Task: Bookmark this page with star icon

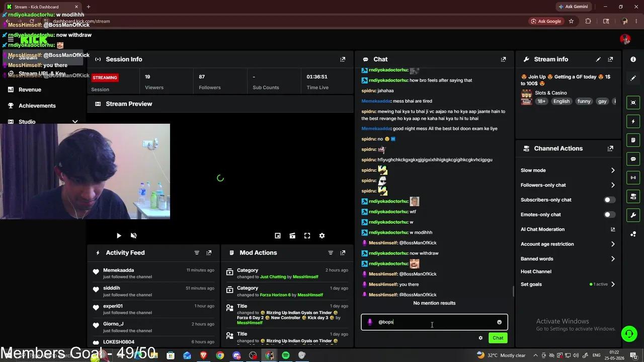Action: pos(571,21)
